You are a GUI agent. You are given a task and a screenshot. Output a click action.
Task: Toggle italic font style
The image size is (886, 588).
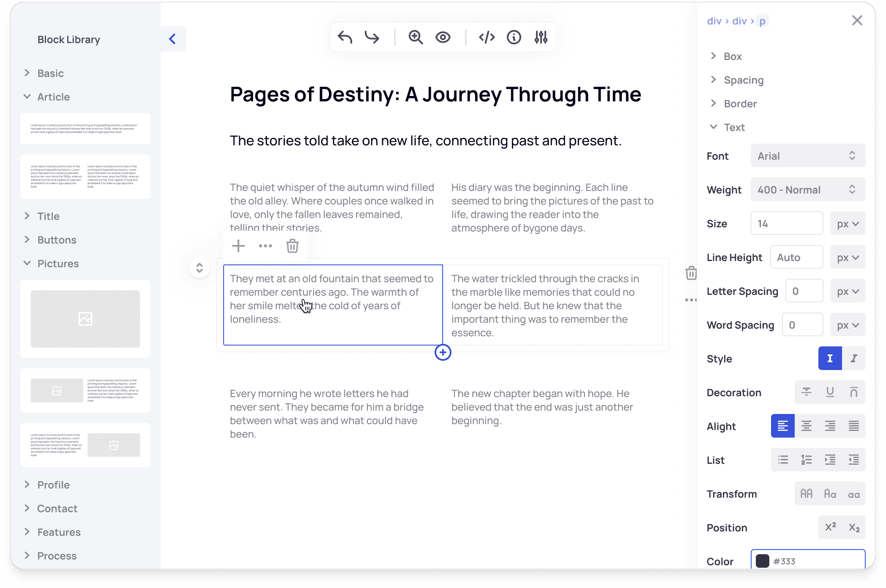(854, 358)
